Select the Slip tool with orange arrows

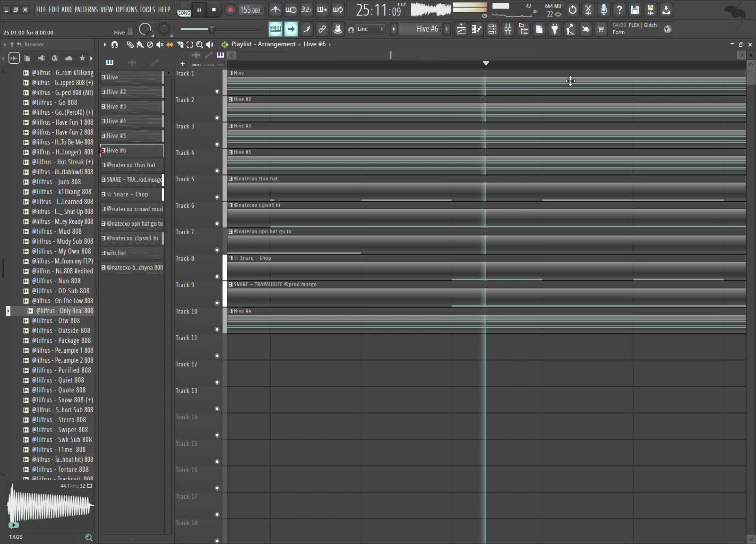click(x=170, y=44)
